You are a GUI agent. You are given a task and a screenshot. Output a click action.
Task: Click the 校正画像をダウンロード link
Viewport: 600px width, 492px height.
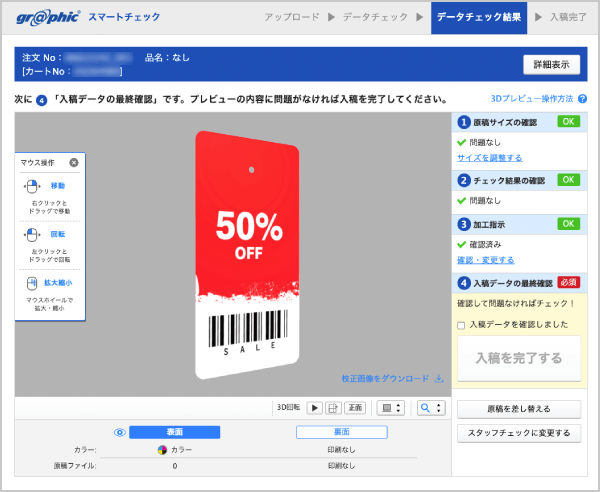(x=385, y=379)
